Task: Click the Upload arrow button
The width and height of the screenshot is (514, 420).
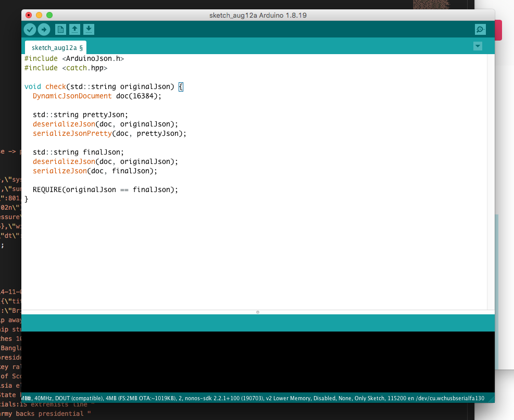Action: 44,30
